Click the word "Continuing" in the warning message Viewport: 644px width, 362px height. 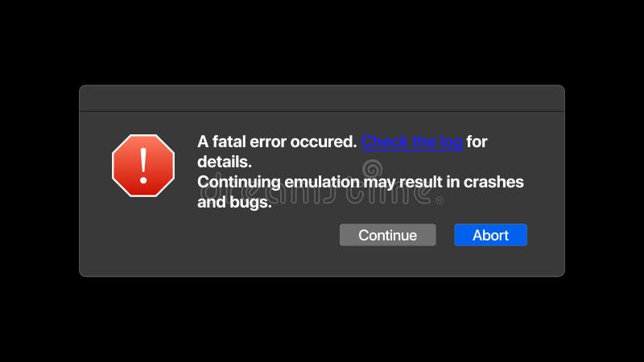(x=239, y=183)
